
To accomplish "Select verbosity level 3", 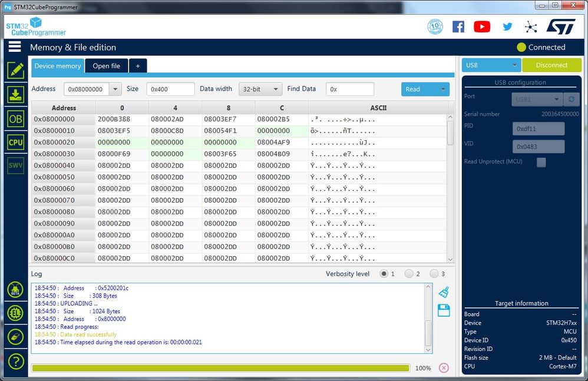I will click(x=434, y=273).
